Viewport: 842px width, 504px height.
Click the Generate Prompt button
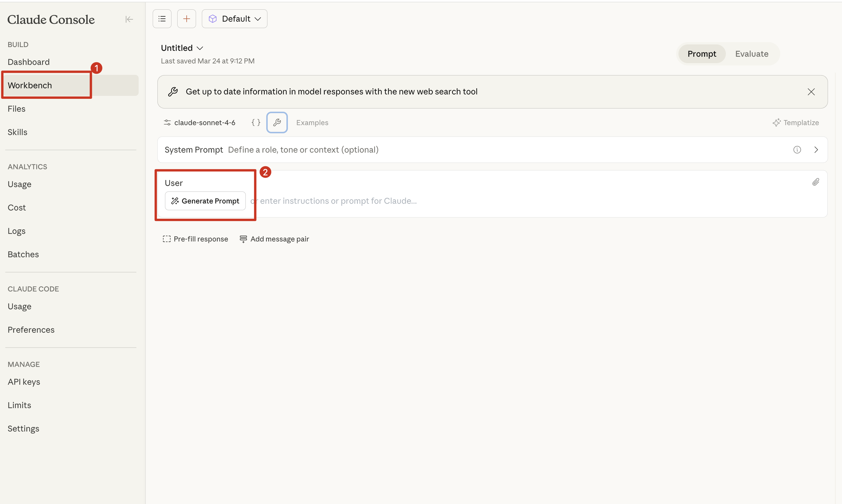[205, 201]
